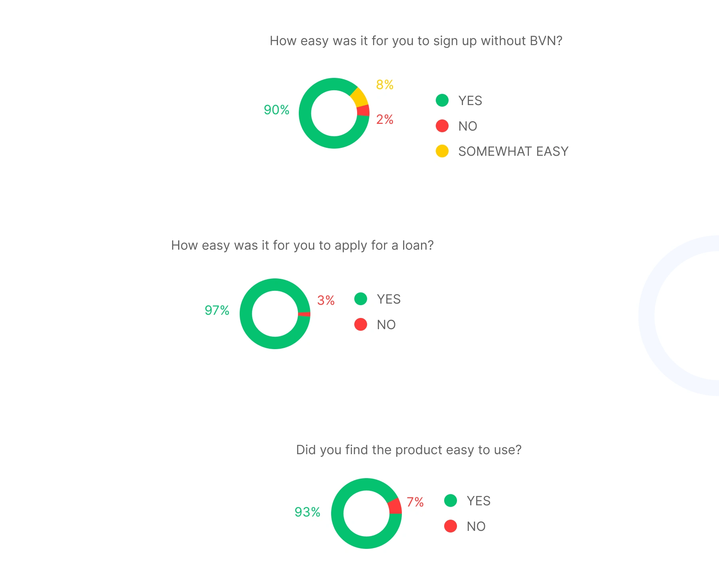The width and height of the screenshot is (719, 588).
Task: Click the green YES dot in product legend
Action: 451,501
